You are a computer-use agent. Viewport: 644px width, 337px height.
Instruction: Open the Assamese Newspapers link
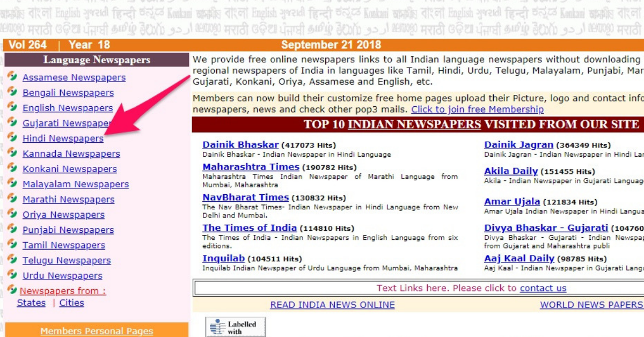point(74,78)
